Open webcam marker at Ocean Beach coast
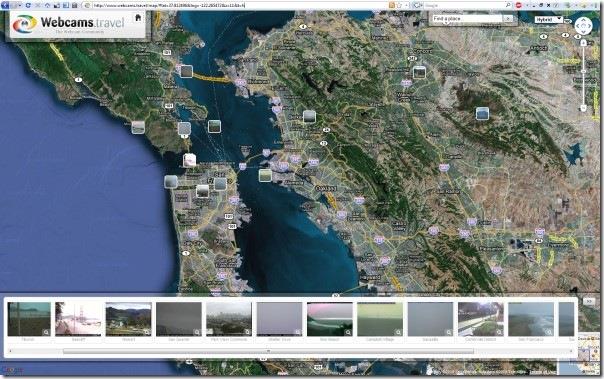This screenshot has width=604, height=379. pos(171,181)
